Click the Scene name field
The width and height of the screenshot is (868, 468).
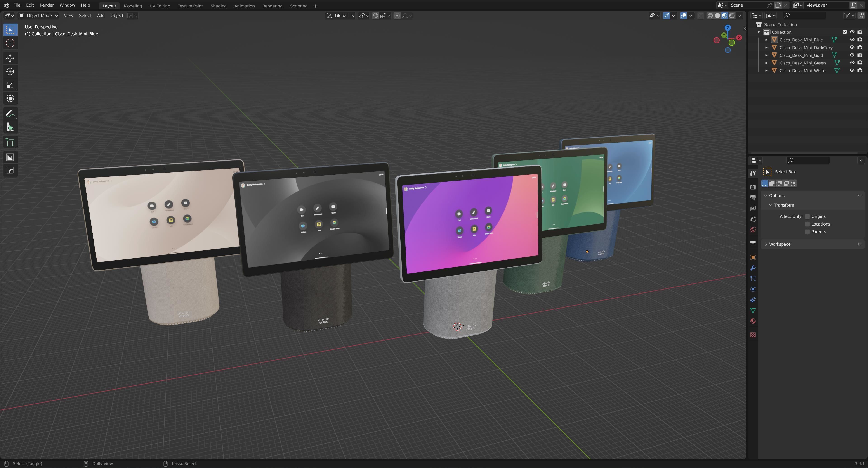coord(748,5)
